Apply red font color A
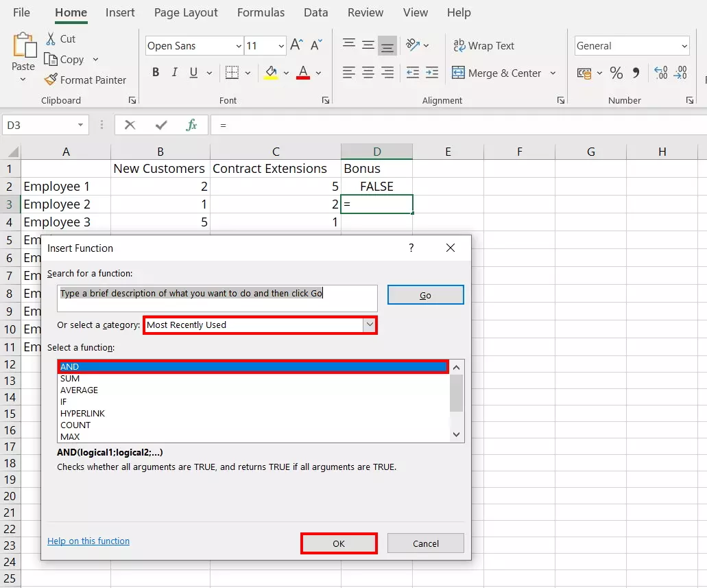The height and width of the screenshot is (588, 707). pos(303,72)
